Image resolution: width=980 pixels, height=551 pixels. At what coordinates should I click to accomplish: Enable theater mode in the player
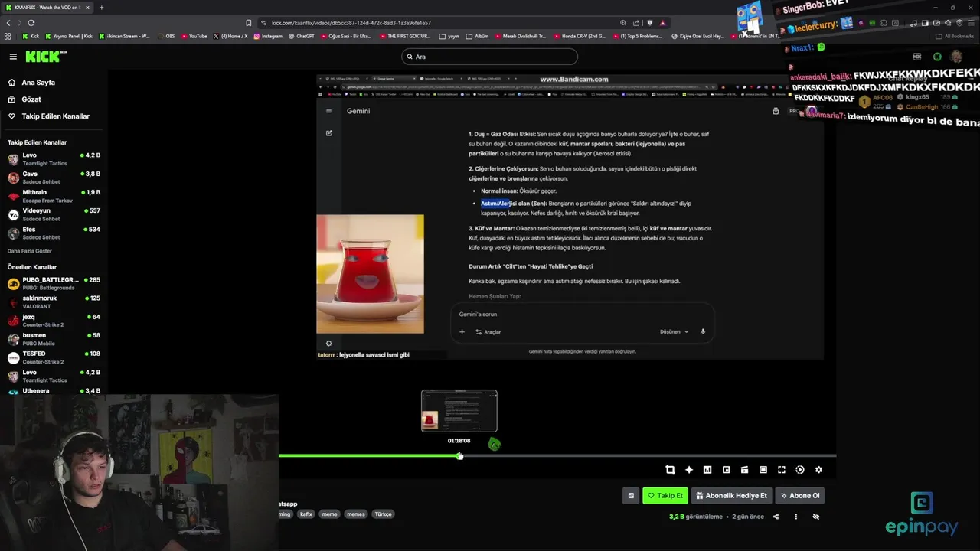763,470
